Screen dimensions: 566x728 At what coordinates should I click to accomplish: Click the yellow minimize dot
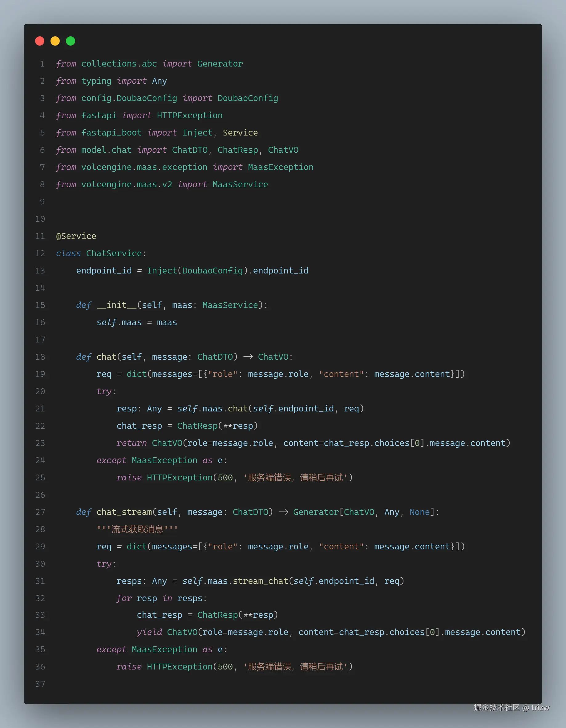click(55, 41)
